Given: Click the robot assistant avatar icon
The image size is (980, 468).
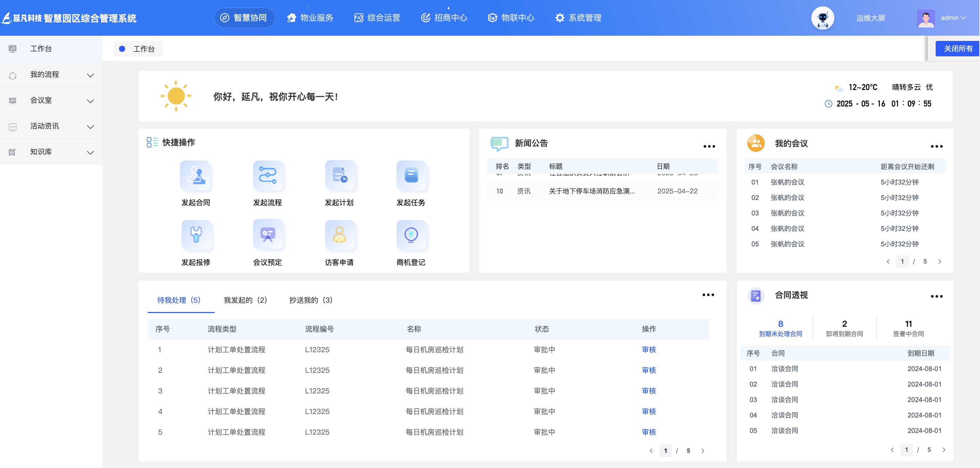Looking at the screenshot, I should [822, 18].
